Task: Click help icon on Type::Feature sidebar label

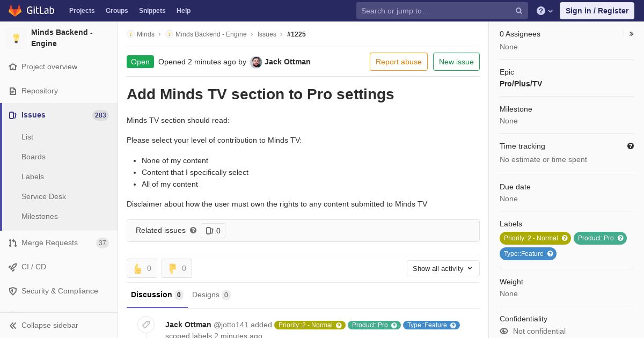Action: [x=550, y=254]
